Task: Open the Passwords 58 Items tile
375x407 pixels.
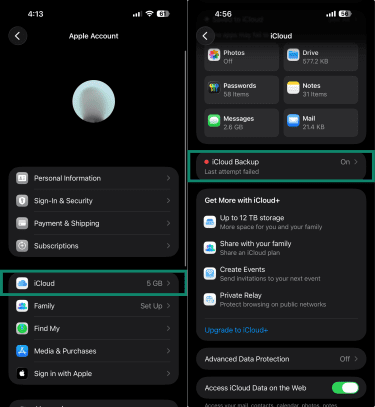Action: pos(241,90)
